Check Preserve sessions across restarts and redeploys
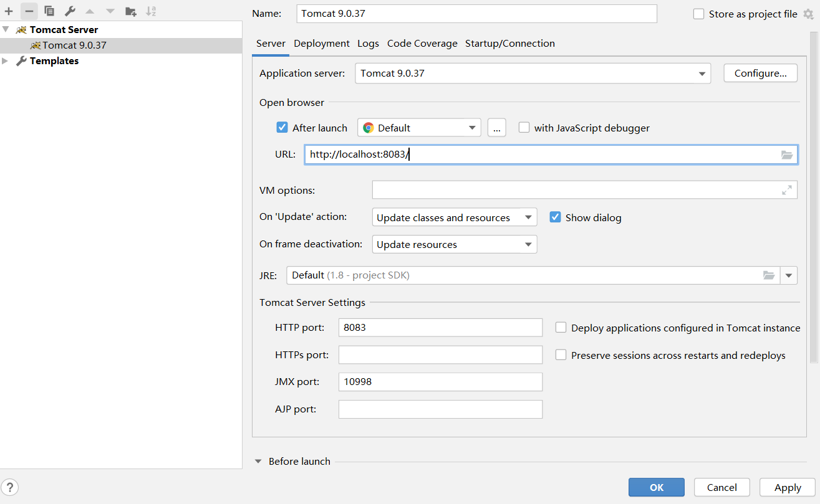 pos(561,354)
